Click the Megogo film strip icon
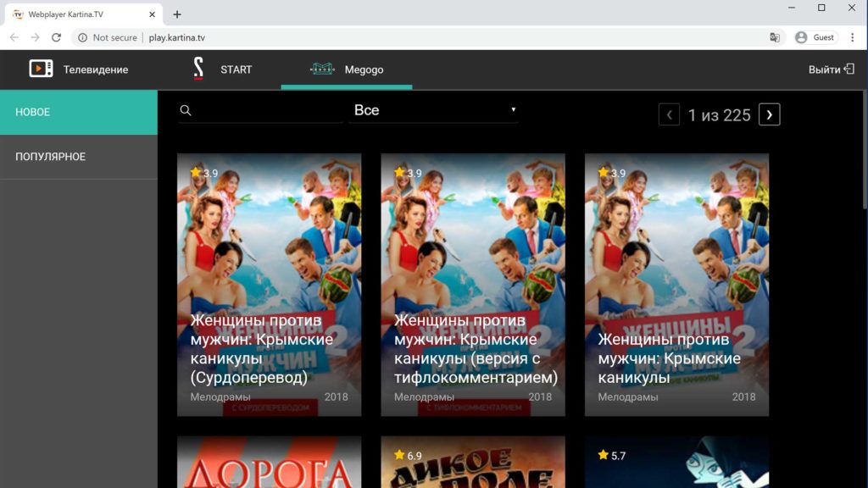868x488 pixels. point(322,69)
